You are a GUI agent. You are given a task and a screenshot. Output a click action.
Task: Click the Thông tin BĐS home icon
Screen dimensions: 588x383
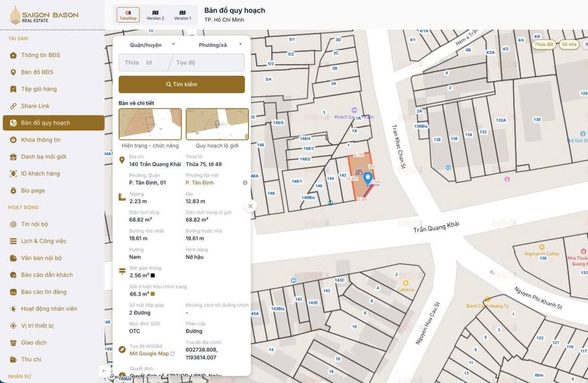[13, 55]
